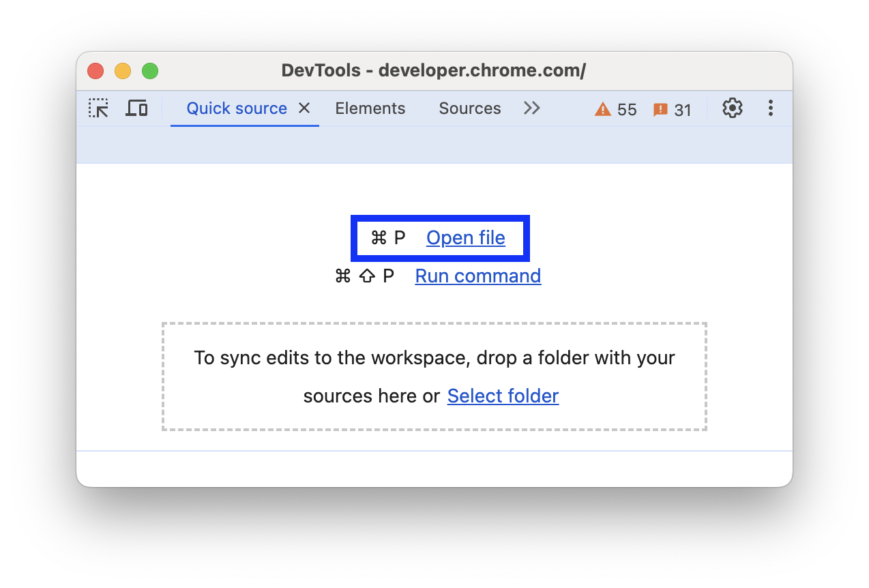Expand hidden panels with the chevron
869x588 pixels.
click(532, 108)
